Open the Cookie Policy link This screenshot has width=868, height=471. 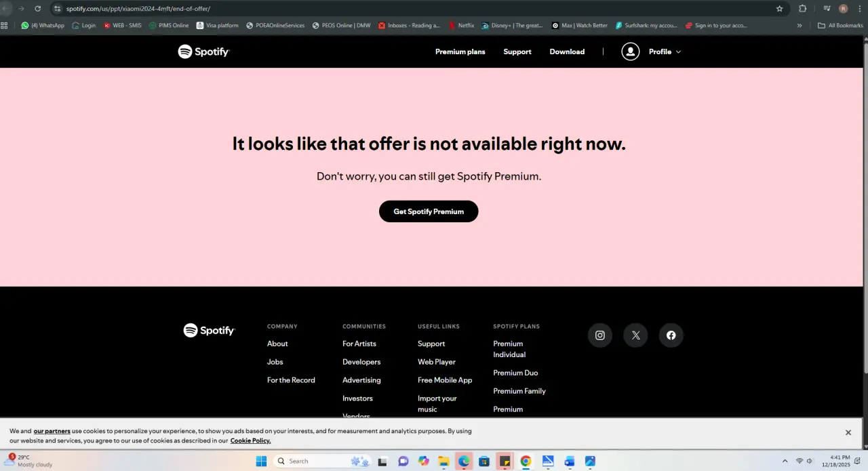(250, 441)
